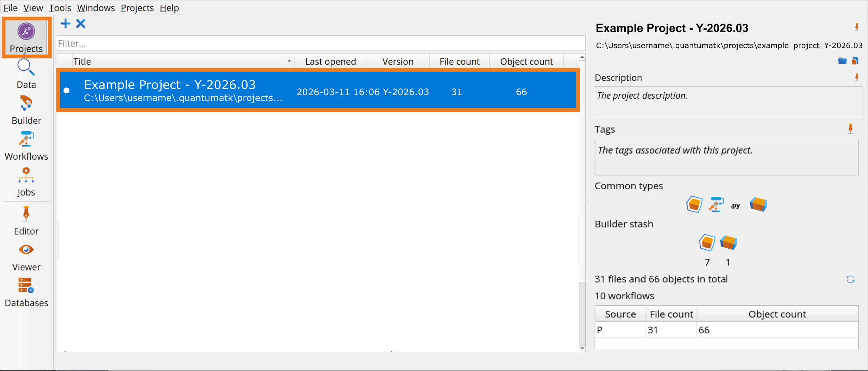Click the project Filter text field
The width and height of the screenshot is (868, 371).
[x=320, y=43]
